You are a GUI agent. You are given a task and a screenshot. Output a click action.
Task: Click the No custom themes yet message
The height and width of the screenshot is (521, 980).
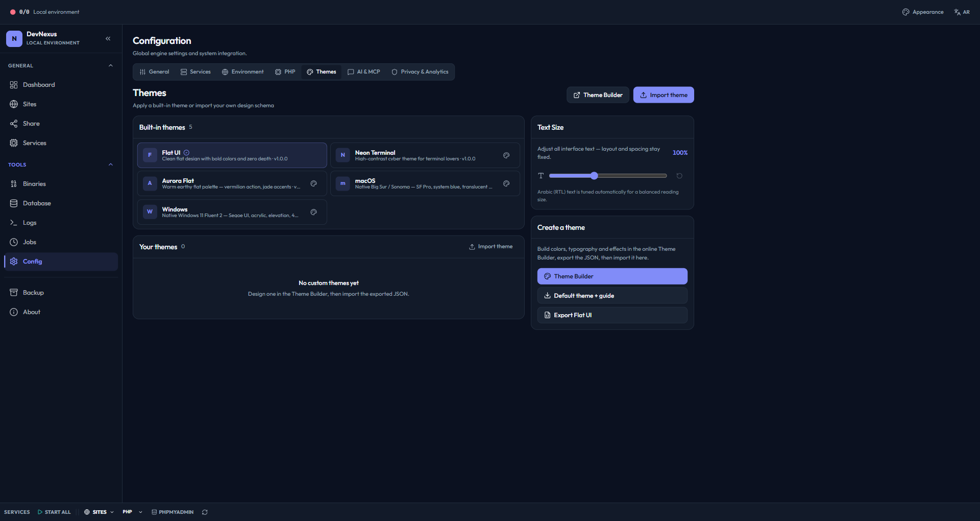[x=329, y=283]
